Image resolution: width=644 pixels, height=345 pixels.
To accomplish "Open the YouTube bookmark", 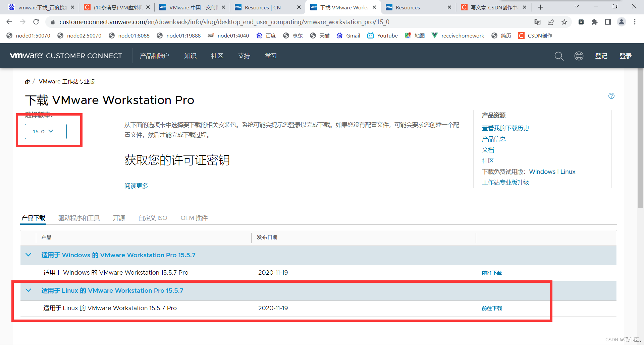I will click(x=382, y=36).
